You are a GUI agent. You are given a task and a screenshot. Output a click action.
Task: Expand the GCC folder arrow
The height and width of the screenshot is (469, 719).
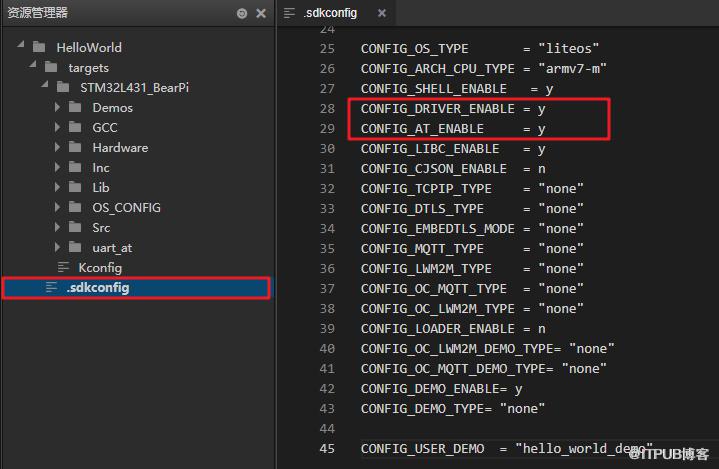[x=57, y=127]
